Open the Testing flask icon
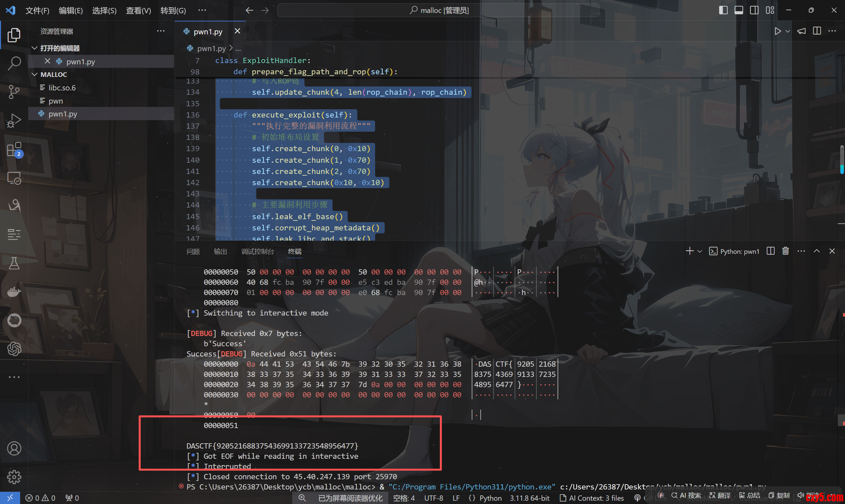 (x=14, y=263)
